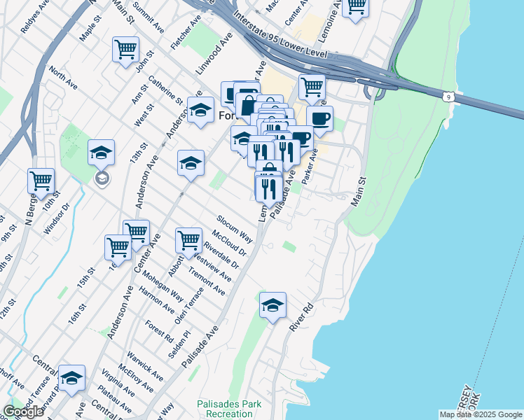Image resolution: width=524 pixels, height=420 pixels.
Task: Select the Riverdale Dr street label
Action: tap(221, 255)
